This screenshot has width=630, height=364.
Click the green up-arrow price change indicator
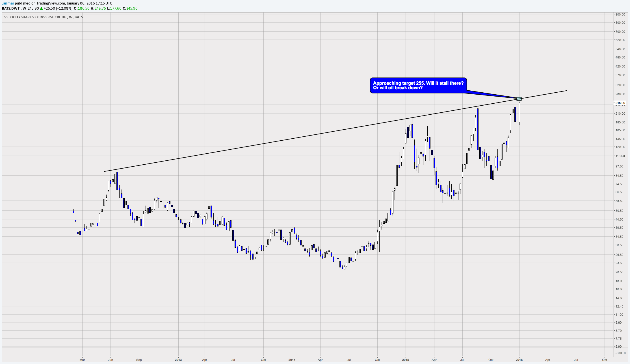pos(41,8)
